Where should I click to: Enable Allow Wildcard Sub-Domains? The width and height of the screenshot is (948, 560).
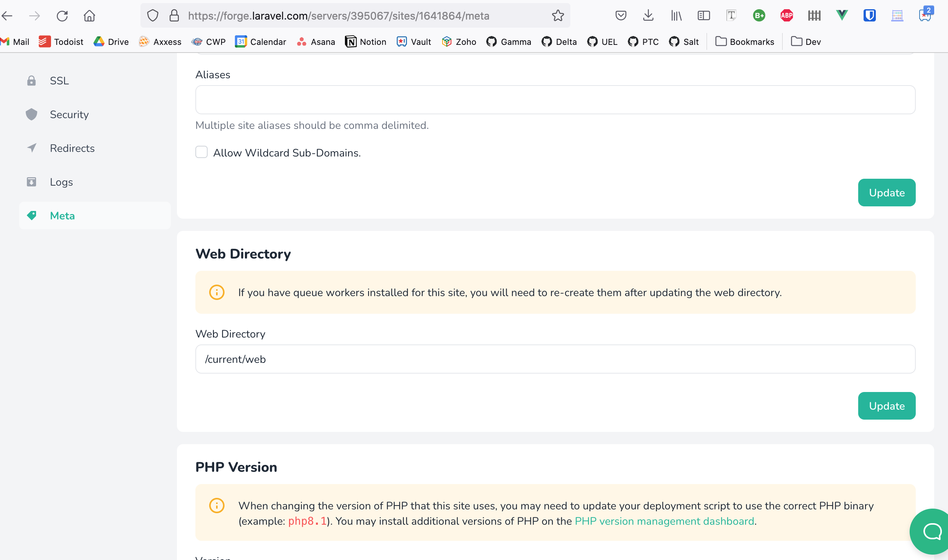coord(201,152)
